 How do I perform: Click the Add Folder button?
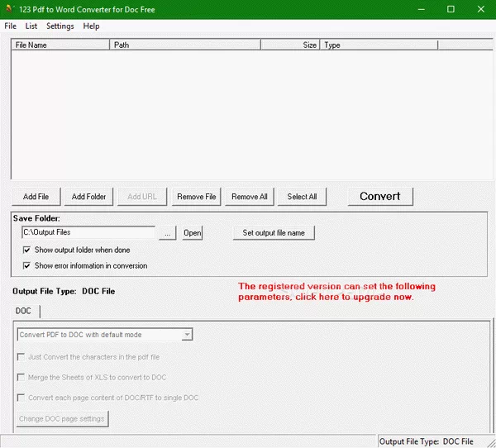[88, 197]
